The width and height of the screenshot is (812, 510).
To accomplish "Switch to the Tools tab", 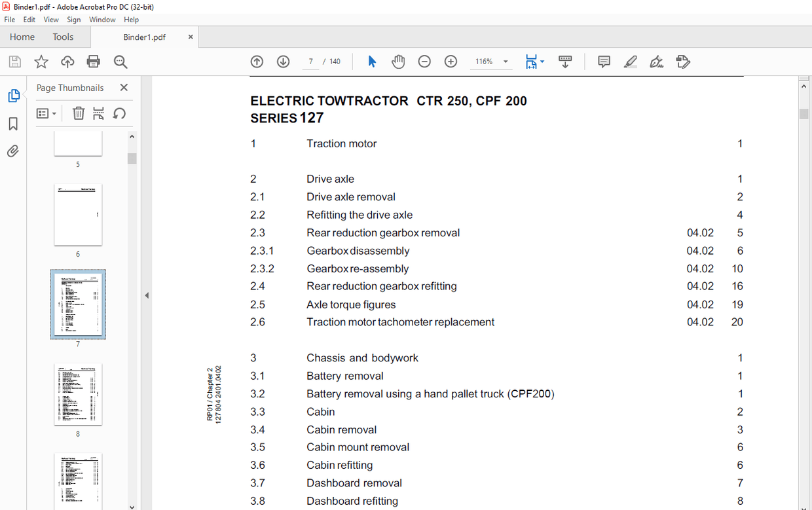I will (x=63, y=37).
